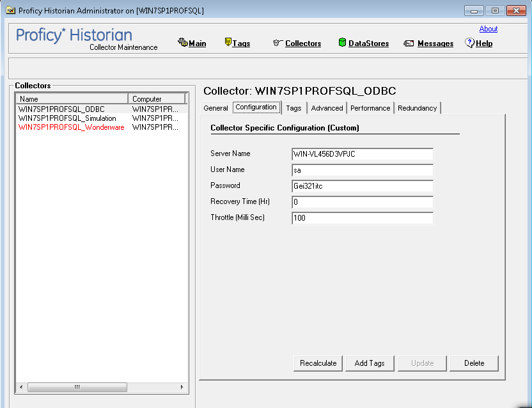Click the Add Tags button

click(370, 363)
